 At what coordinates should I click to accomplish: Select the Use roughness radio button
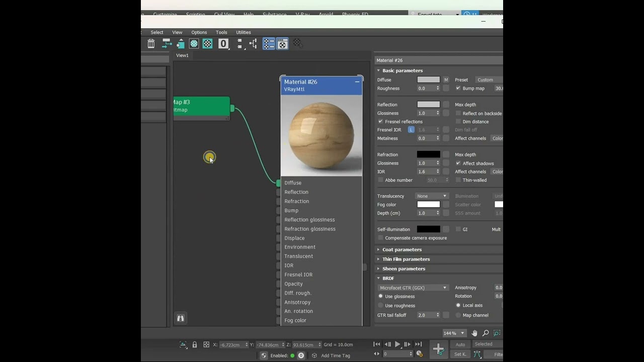(x=380, y=305)
